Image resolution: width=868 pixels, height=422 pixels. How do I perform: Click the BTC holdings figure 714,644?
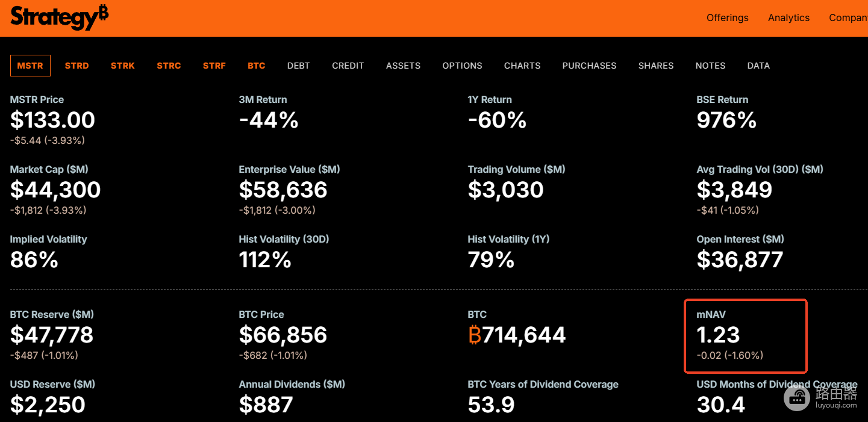(517, 335)
